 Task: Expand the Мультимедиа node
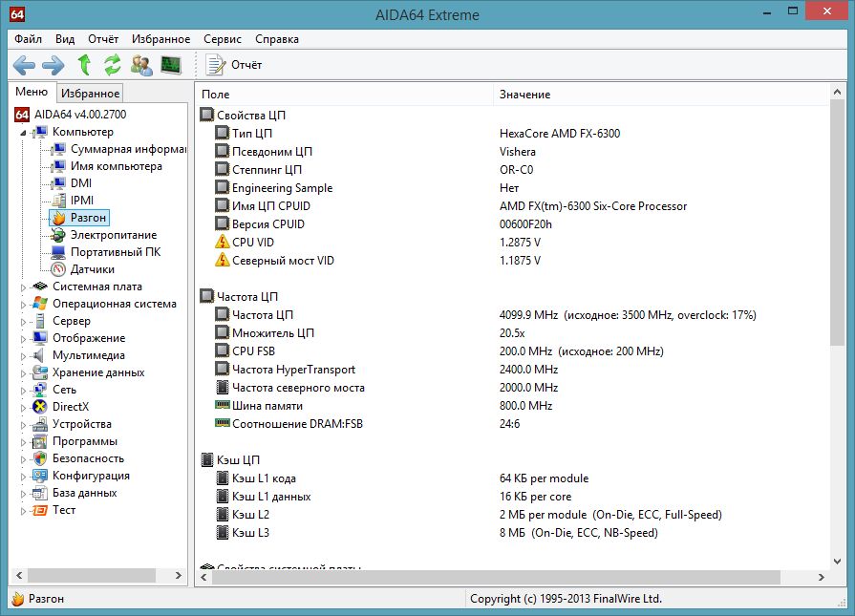click(23, 356)
